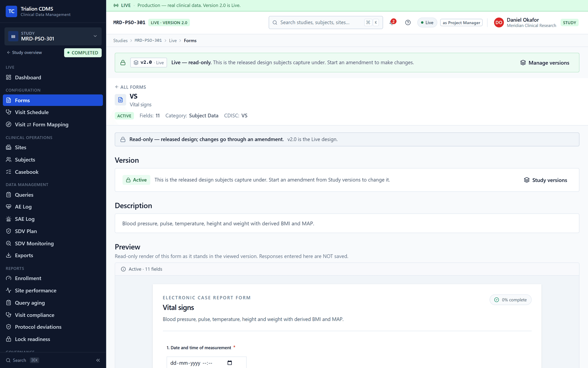This screenshot has height=368, width=588.
Task: Select Forms in Configuration sidebar
Action: click(x=53, y=100)
